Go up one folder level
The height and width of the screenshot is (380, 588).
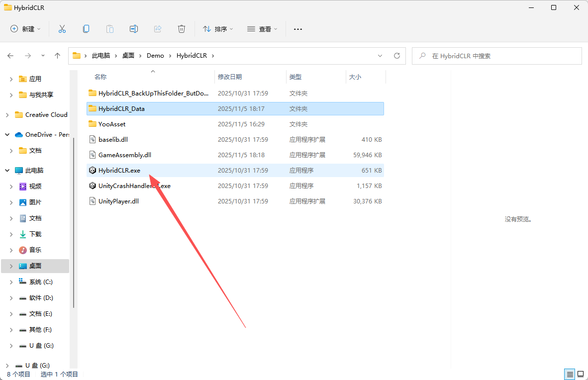tap(57, 56)
